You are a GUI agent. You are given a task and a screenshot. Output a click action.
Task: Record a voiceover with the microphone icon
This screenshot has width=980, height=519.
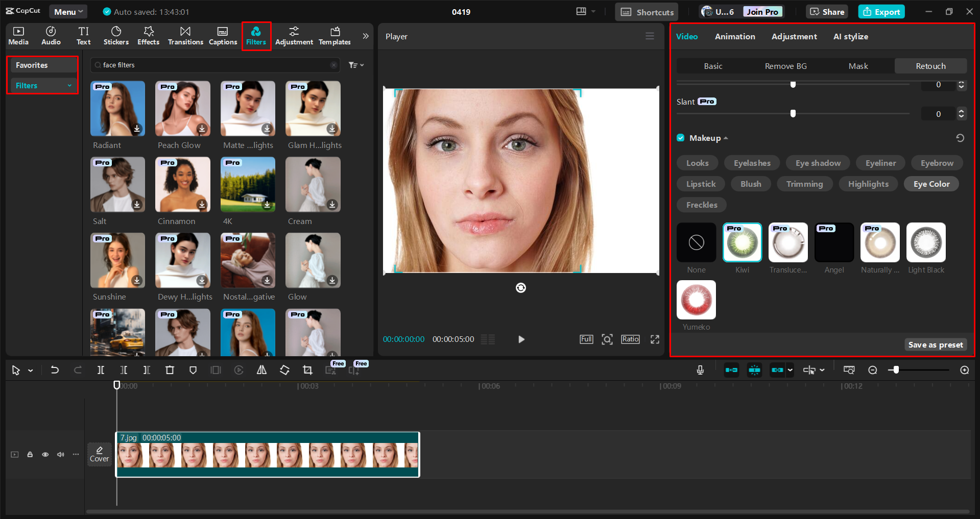pos(700,370)
